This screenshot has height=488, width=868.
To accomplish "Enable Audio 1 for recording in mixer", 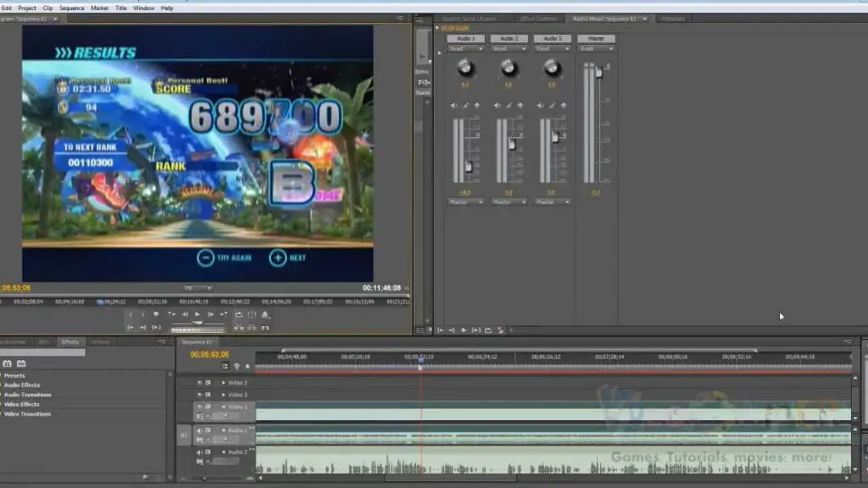I will pos(477,105).
